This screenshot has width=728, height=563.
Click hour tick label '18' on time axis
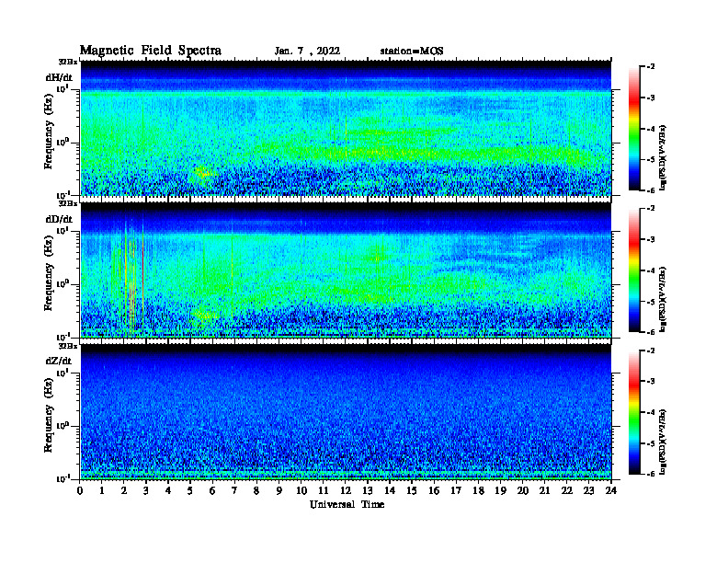pyautogui.click(x=478, y=490)
